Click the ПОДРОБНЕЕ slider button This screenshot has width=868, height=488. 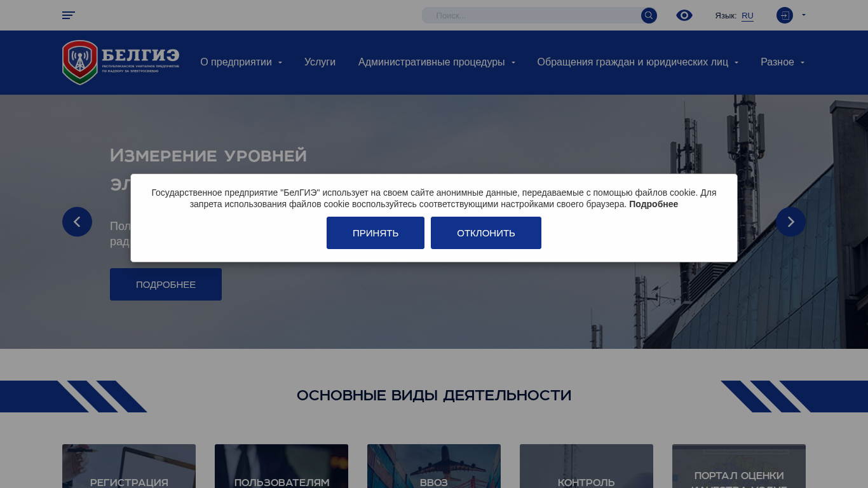166,284
